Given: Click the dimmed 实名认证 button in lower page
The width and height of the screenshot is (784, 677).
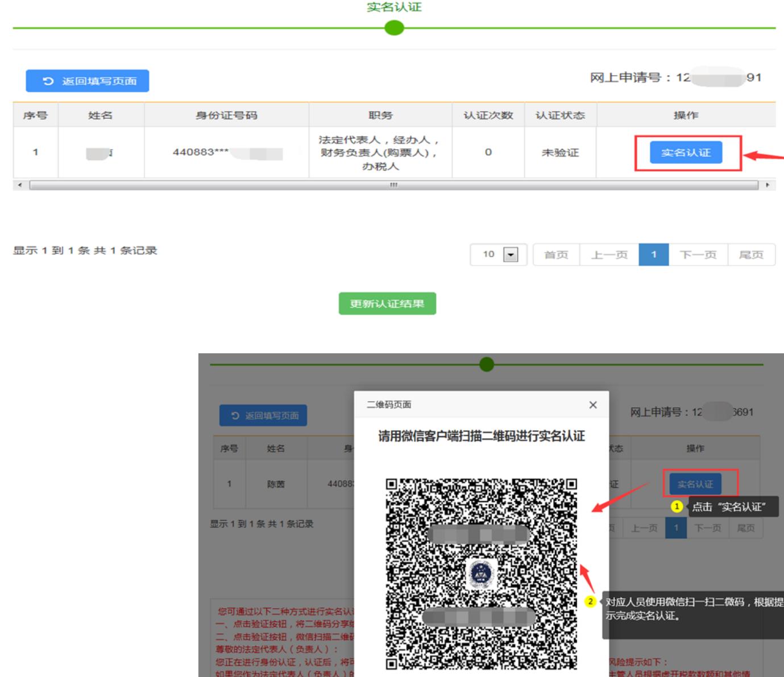Looking at the screenshot, I should pyautogui.click(x=695, y=484).
